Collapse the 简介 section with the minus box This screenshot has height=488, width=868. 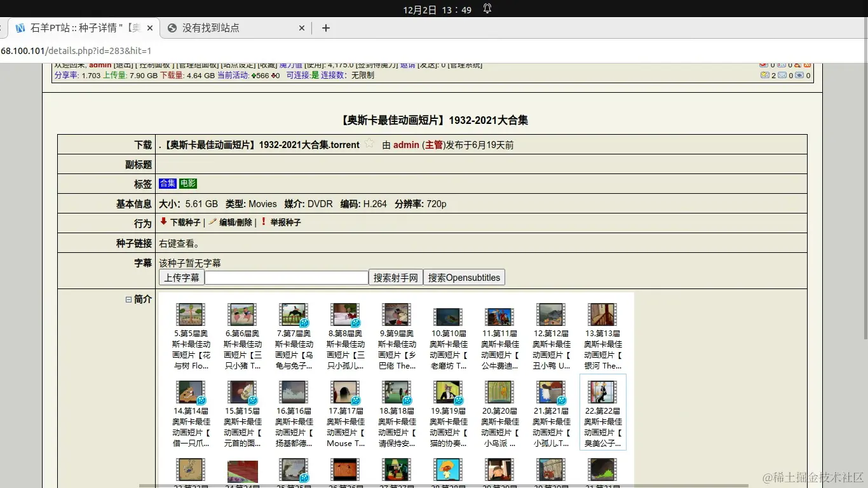(x=129, y=299)
